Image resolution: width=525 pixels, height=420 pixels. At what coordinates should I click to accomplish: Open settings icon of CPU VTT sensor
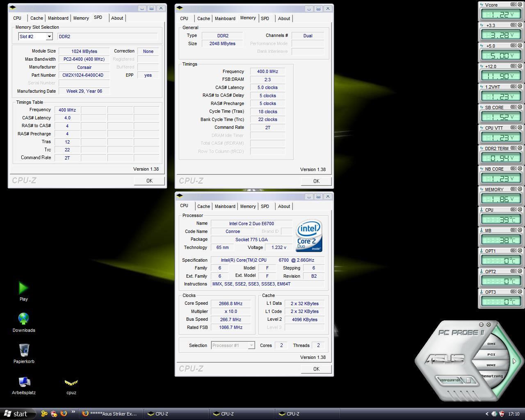(x=514, y=128)
